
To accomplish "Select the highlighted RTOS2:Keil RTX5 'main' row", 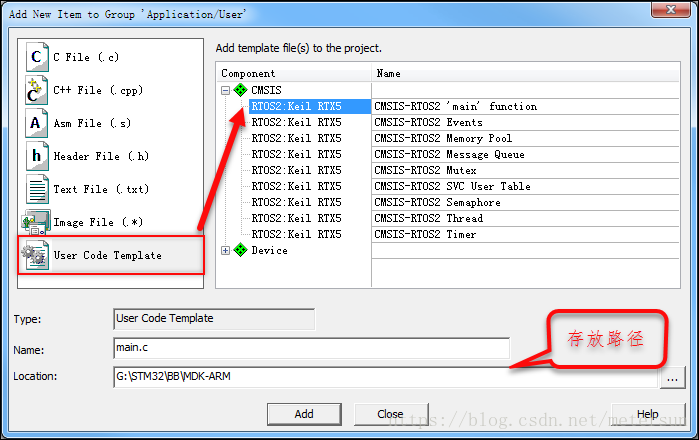I will [x=310, y=107].
